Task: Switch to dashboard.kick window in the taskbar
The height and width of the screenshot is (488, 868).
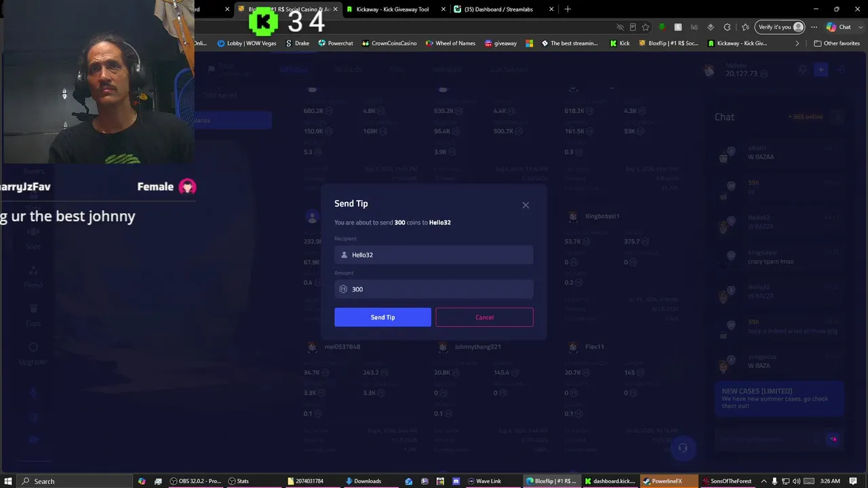Action: click(x=610, y=481)
